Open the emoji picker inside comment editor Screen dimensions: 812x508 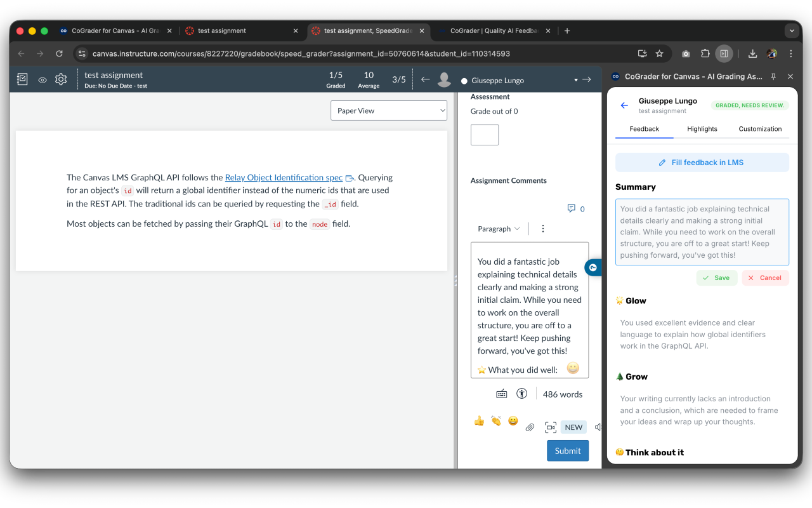pos(573,368)
